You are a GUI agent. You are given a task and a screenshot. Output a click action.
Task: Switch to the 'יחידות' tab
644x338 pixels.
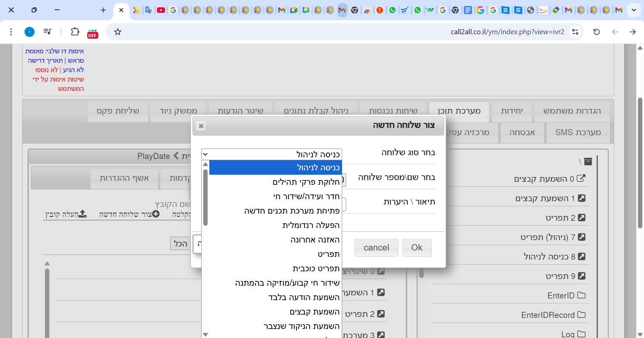[x=512, y=111]
